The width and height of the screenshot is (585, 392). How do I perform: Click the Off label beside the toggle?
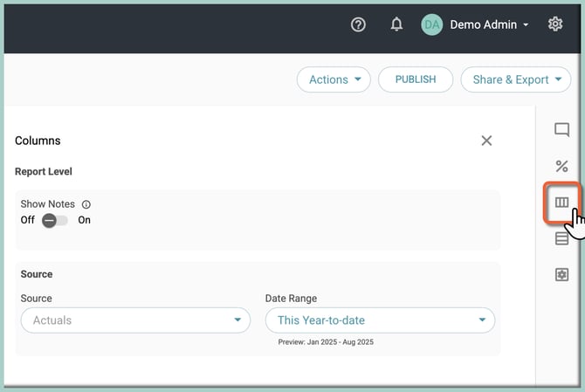coord(28,220)
